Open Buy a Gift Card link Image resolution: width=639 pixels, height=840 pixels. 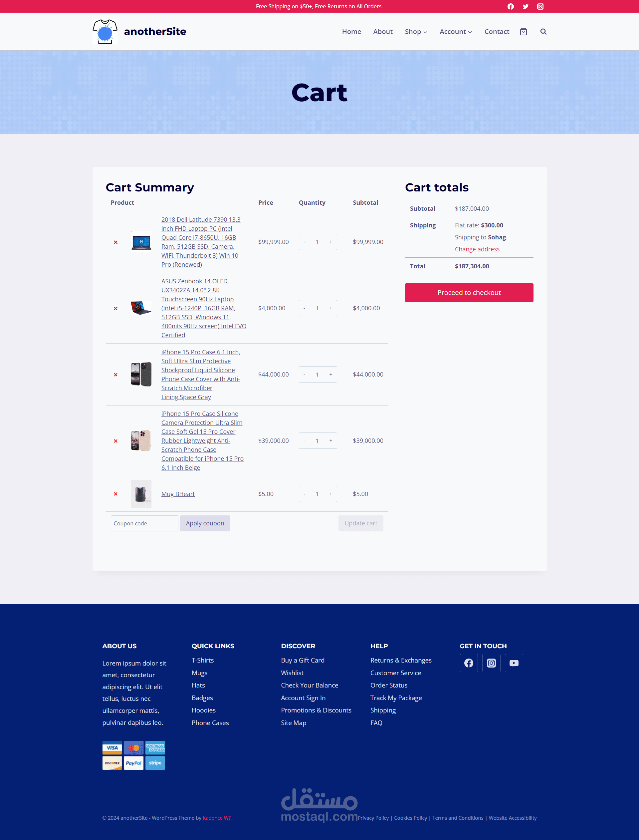[303, 661]
